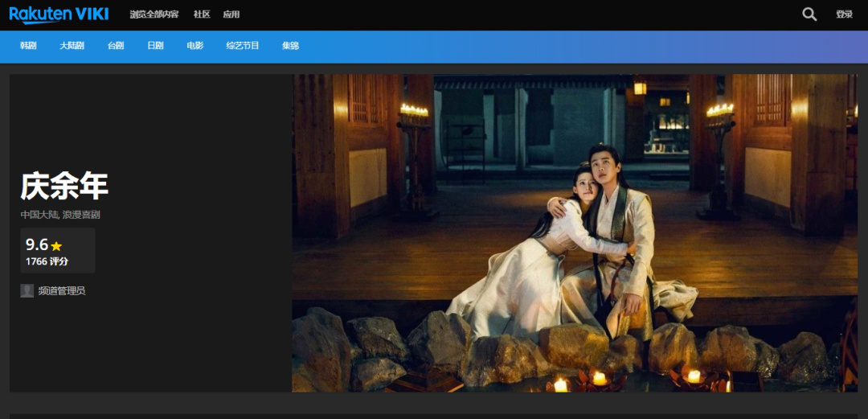Select the 电影 category
This screenshot has height=419, width=868.
coord(195,46)
